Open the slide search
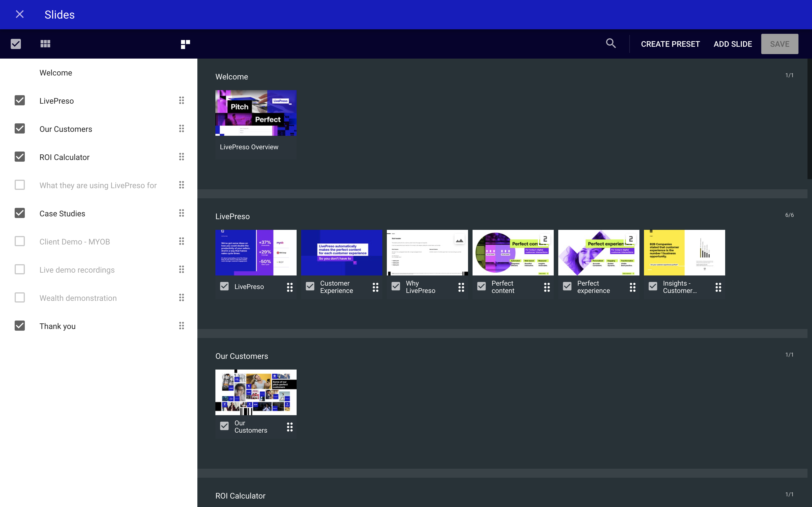This screenshot has height=507, width=812. 611,44
